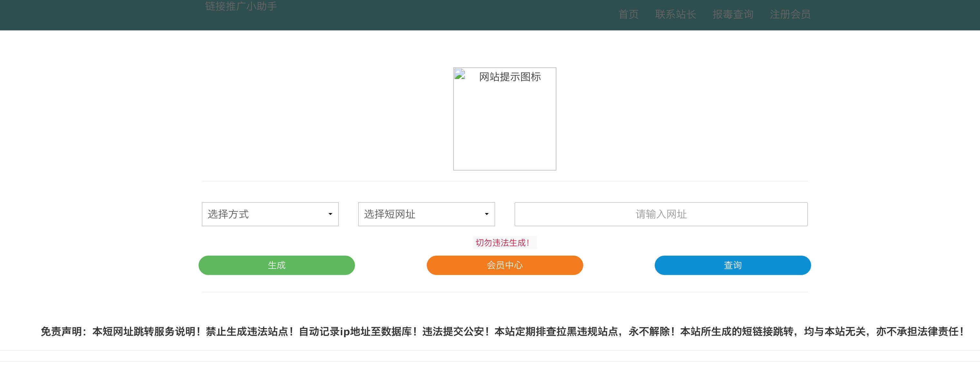This screenshot has width=980, height=372.
Task: Click the 请输入网址 input field
Action: point(661,214)
